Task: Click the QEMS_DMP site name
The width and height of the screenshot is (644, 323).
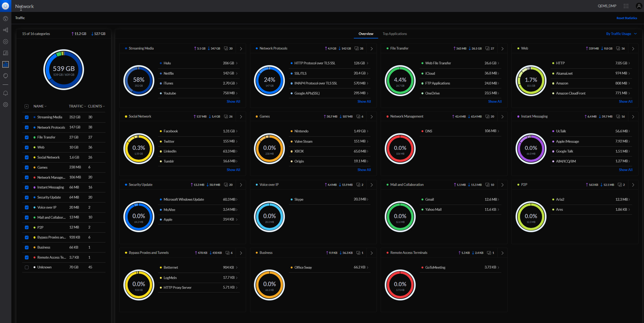Action: 607,6
